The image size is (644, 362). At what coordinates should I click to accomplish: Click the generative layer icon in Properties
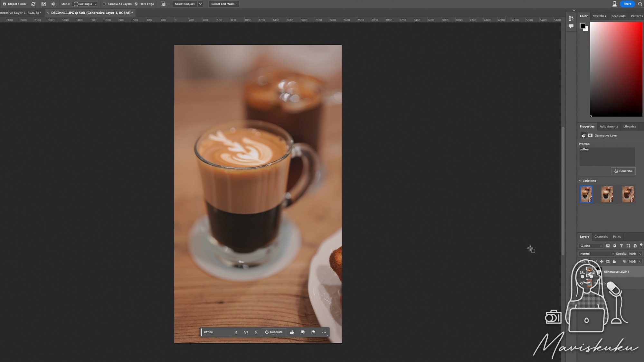[x=583, y=135]
